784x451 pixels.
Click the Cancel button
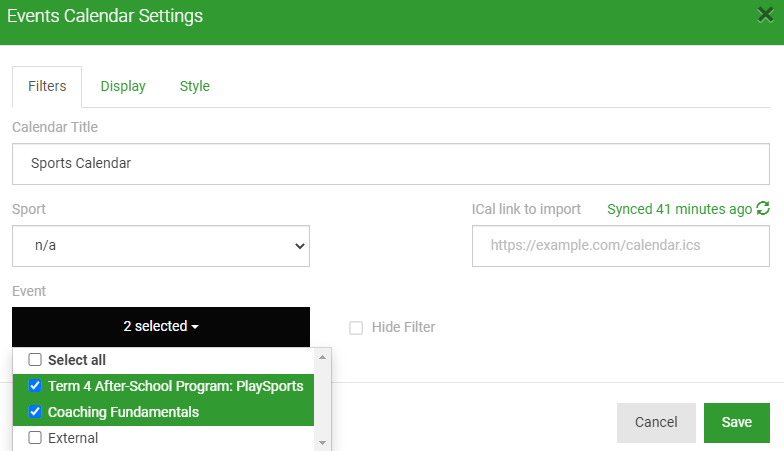656,422
